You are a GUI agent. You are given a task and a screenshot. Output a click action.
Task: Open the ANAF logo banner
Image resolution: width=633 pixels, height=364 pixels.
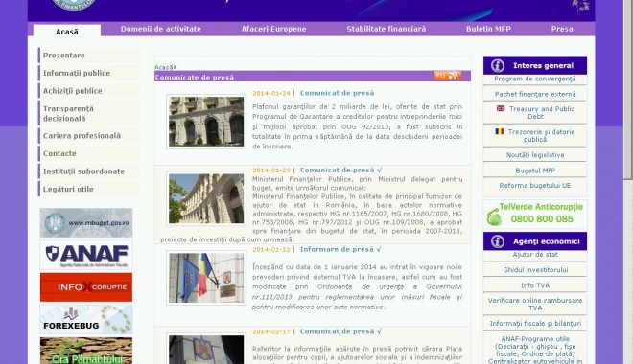(86, 255)
